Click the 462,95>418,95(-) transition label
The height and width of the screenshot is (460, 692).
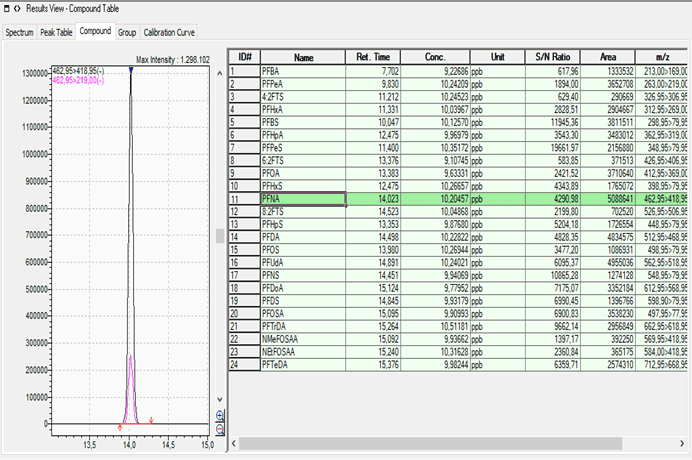tap(79, 71)
